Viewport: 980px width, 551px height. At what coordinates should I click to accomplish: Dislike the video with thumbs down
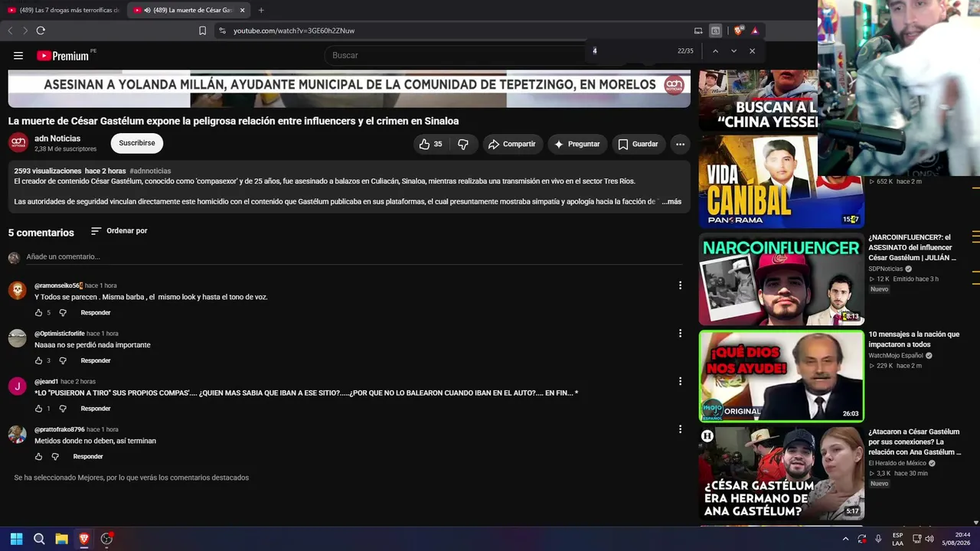463,144
